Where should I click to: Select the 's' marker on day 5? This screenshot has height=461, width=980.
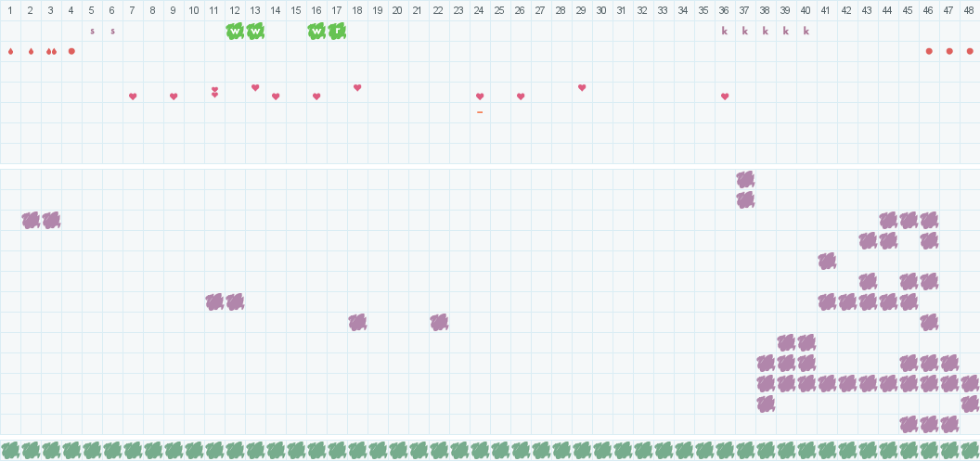pos(93,32)
